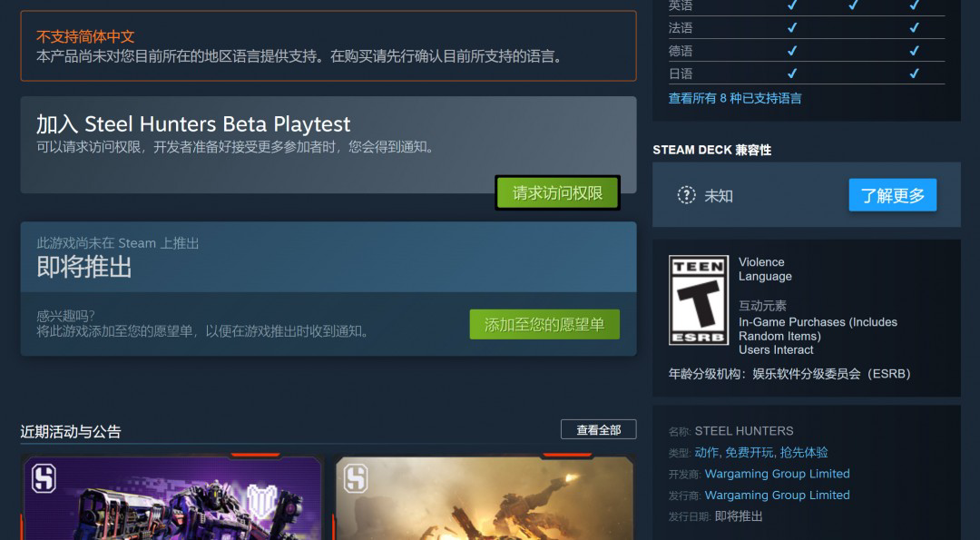Open developer Wargaming Group Limited link
The height and width of the screenshot is (540, 980).
(x=777, y=474)
